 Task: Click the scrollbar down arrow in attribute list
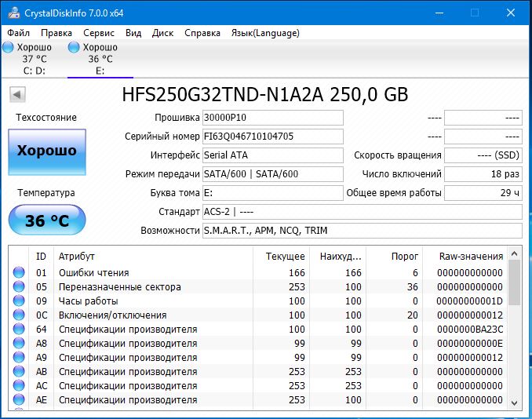point(515,403)
